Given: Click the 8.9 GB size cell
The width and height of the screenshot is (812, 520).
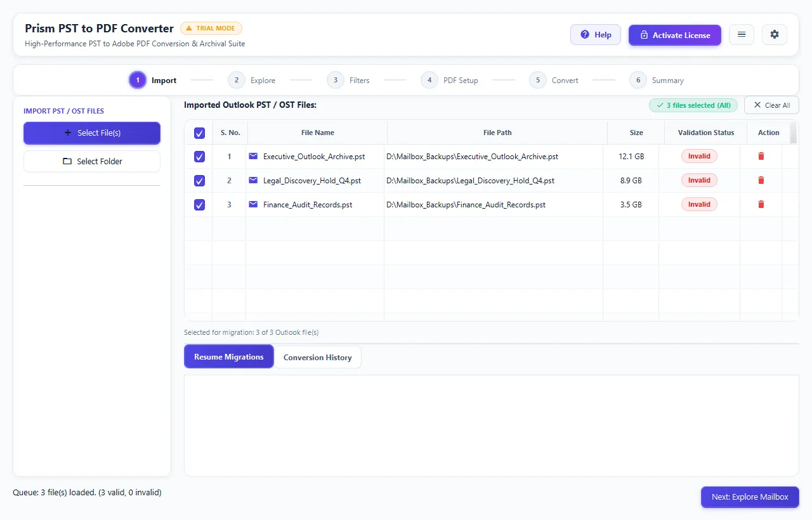Looking at the screenshot, I should 631,181.
